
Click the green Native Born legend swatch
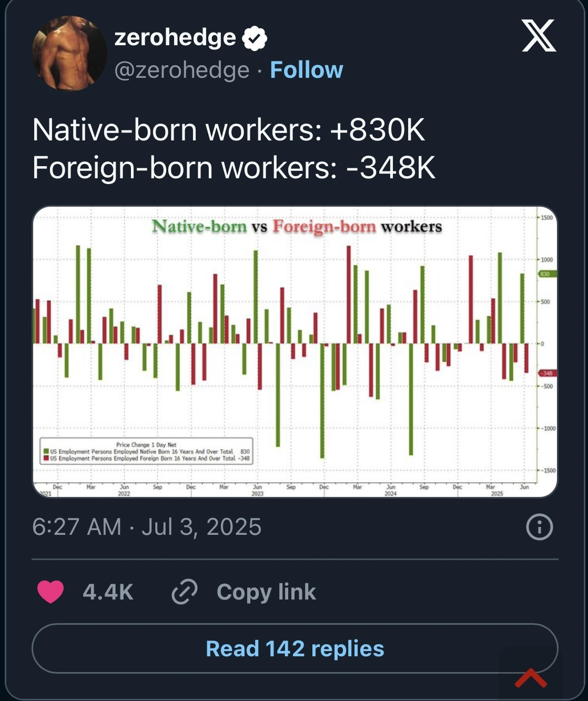(x=46, y=452)
